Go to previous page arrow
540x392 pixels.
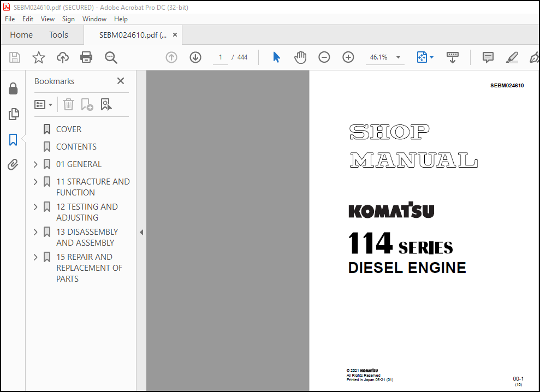171,57
